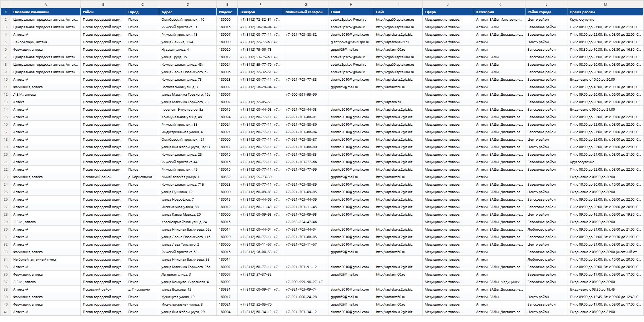Viewport: 644px width, 322px height.
Task: Click the 'Сфера' header cell
Action: click(x=448, y=12)
